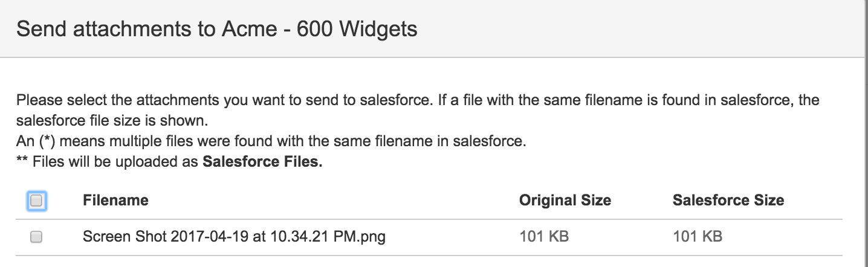Click the bold Salesforce Files. text
The height and width of the screenshot is (267, 868).
click(x=262, y=163)
